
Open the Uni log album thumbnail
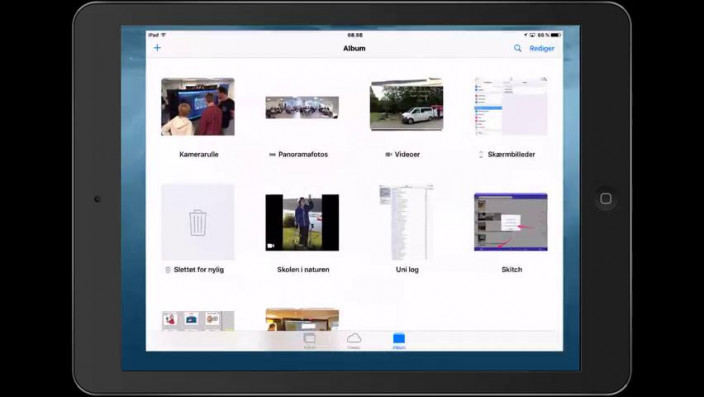(x=406, y=222)
